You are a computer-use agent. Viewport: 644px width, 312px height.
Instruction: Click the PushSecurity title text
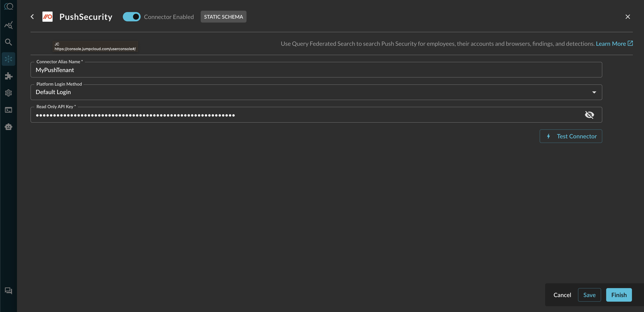86,17
